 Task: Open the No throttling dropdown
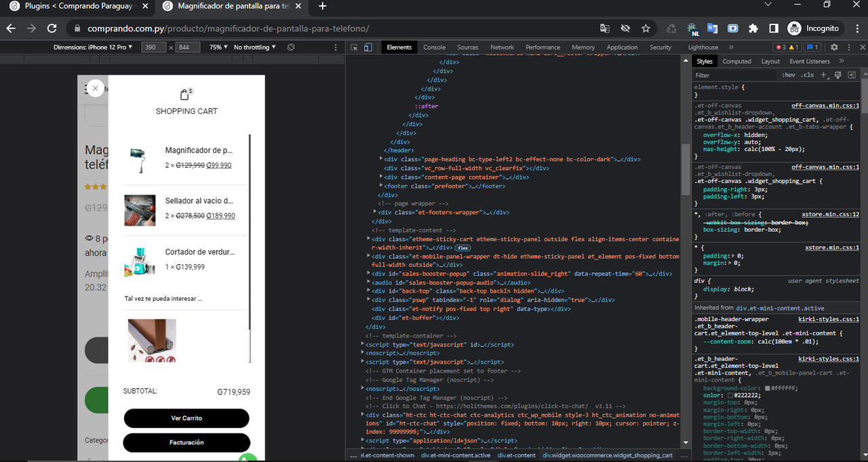point(255,47)
